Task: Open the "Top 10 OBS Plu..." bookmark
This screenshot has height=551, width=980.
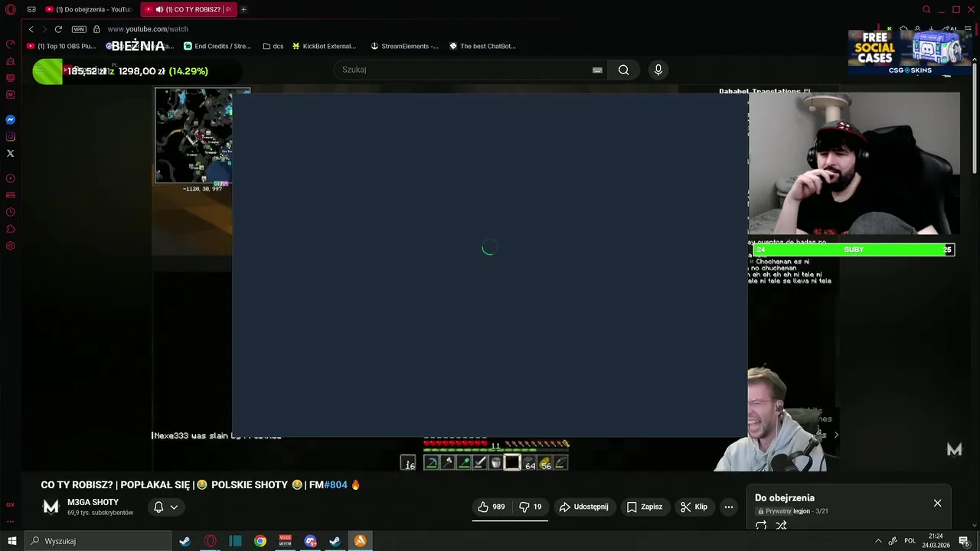Action: pyautogui.click(x=61, y=46)
